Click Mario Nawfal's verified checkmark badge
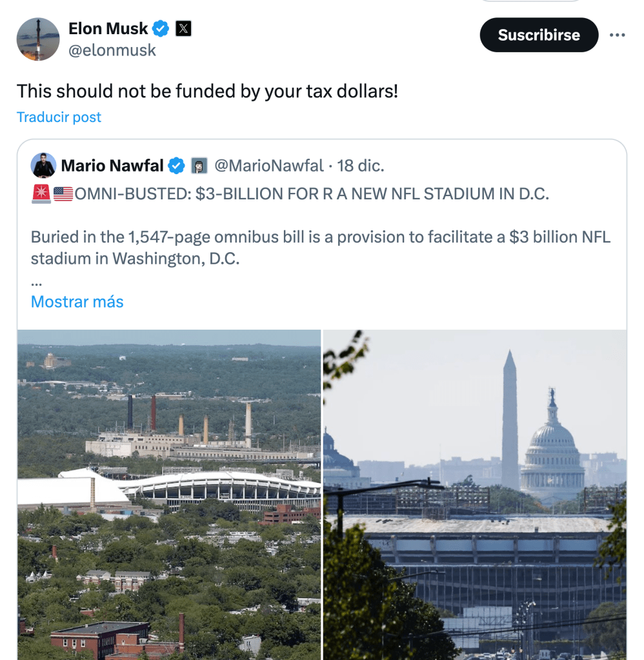The height and width of the screenshot is (660, 644). [x=176, y=166]
